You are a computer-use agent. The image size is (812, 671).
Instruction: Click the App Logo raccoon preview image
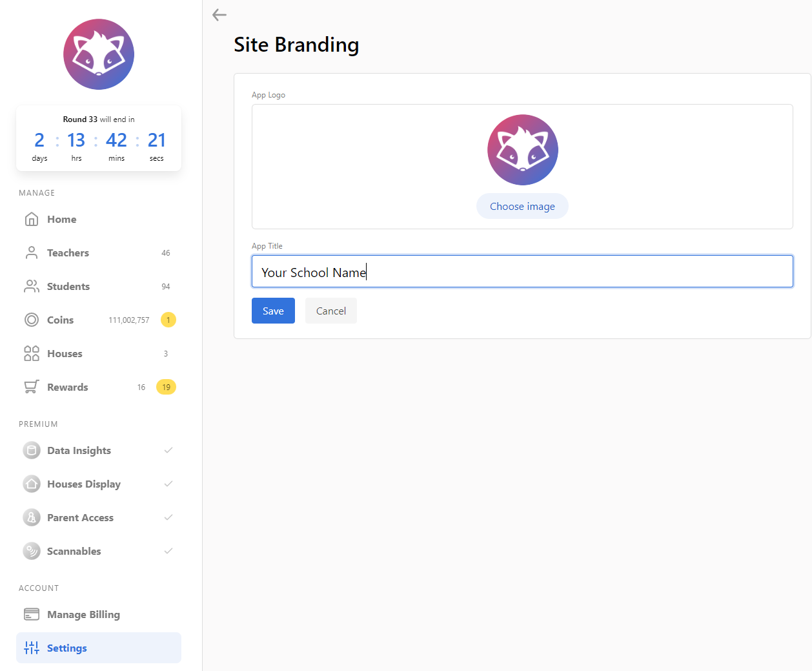point(522,150)
